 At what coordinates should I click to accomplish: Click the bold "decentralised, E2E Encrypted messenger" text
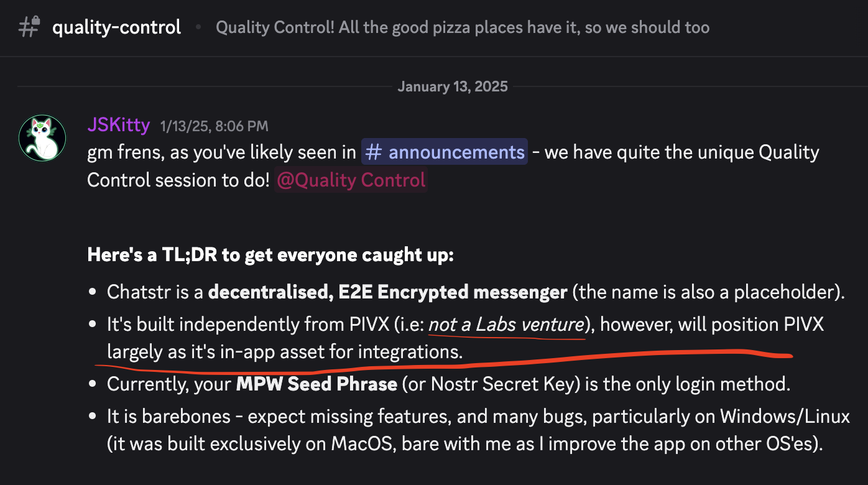(387, 292)
